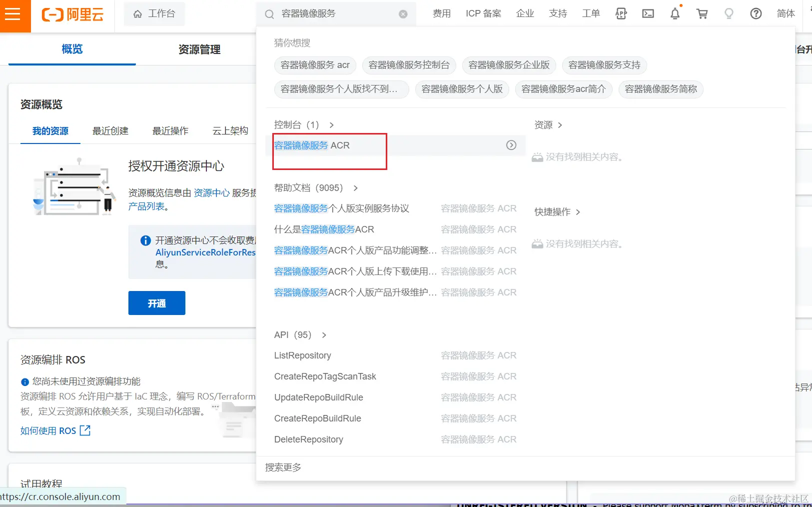Expand the 快捷操作 section

click(557, 212)
